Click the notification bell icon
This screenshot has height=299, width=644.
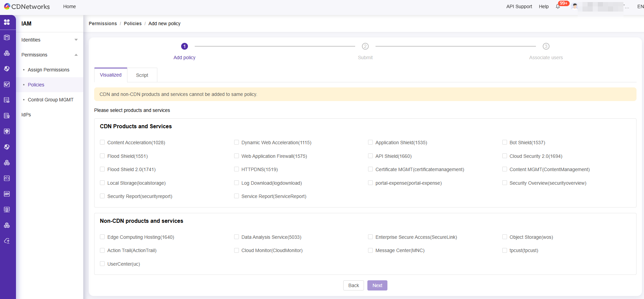(558, 6)
